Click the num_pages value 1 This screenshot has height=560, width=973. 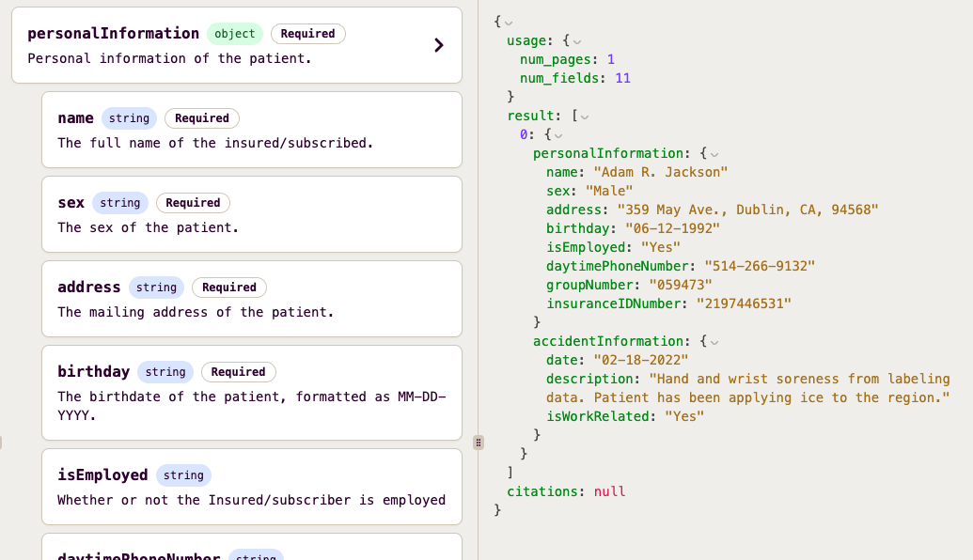point(611,59)
